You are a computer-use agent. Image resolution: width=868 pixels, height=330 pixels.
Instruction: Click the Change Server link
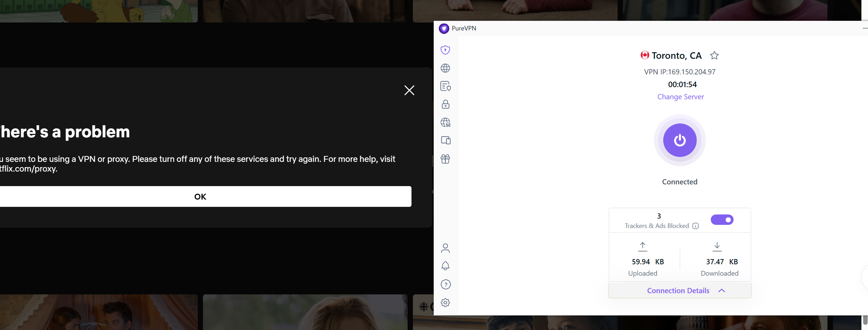[x=680, y=97]
